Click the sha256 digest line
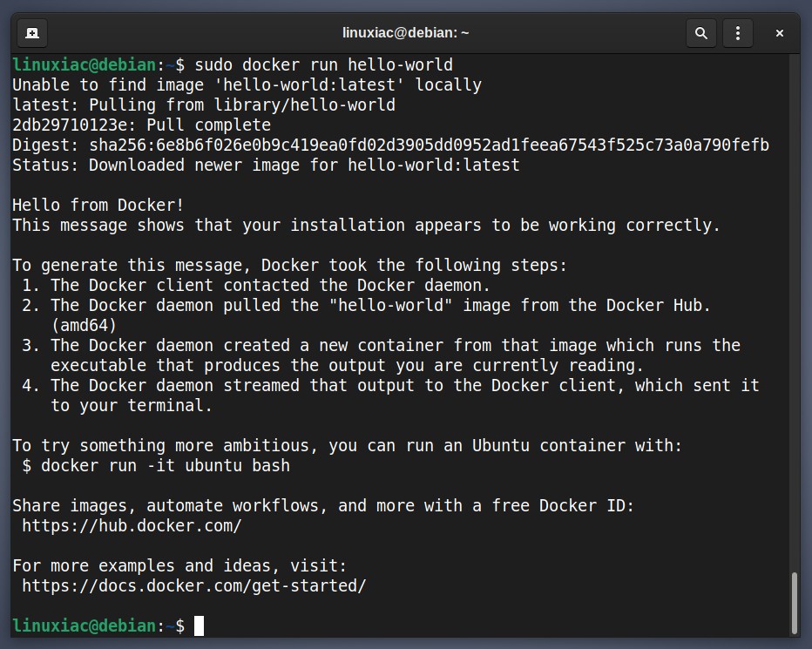Image resolution: width=812 pixels, height=649 pixels. coord(390,145)
